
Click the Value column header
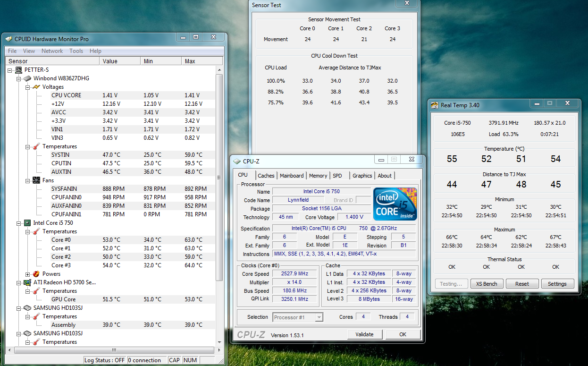pos(120,61)
